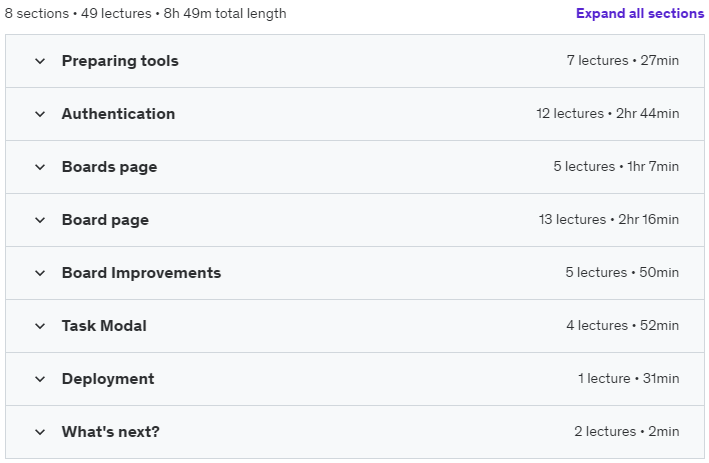Open the Authentication section title

point(118,113)
